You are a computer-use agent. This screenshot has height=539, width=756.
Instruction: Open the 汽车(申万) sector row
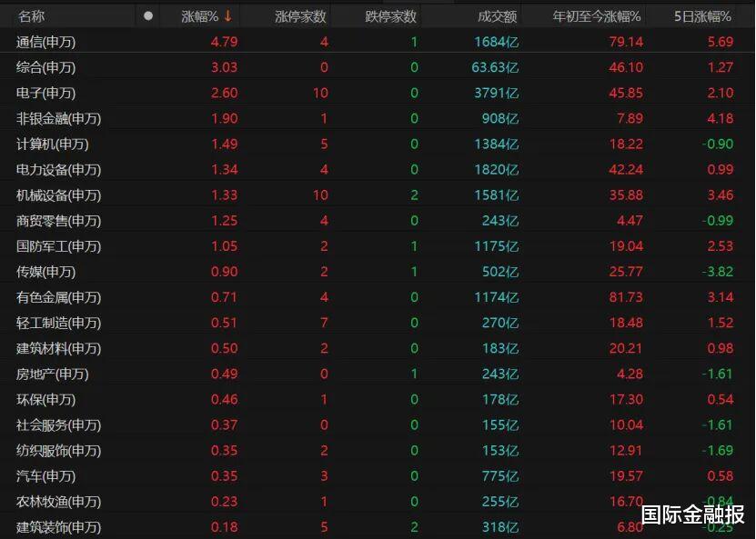(378, 476)
